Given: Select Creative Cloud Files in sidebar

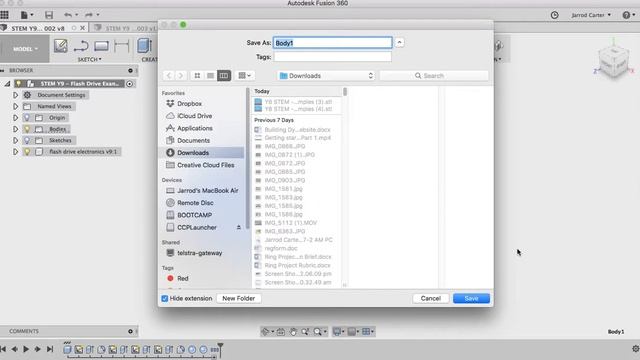Looking at the screenshot, I should point(206,165).
